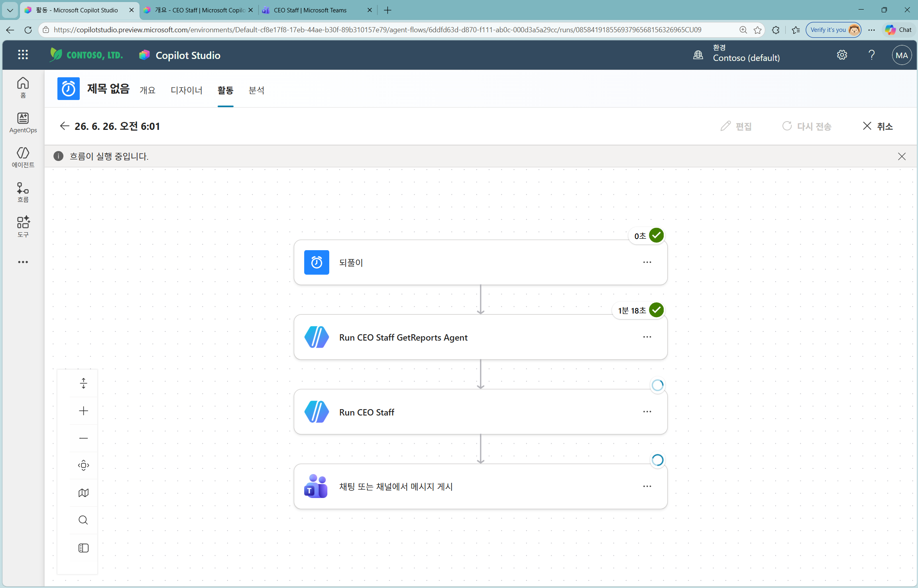Screen dimensions: 918x588
Task: Select the 활동 tab
Action: (x=225, y=90)
